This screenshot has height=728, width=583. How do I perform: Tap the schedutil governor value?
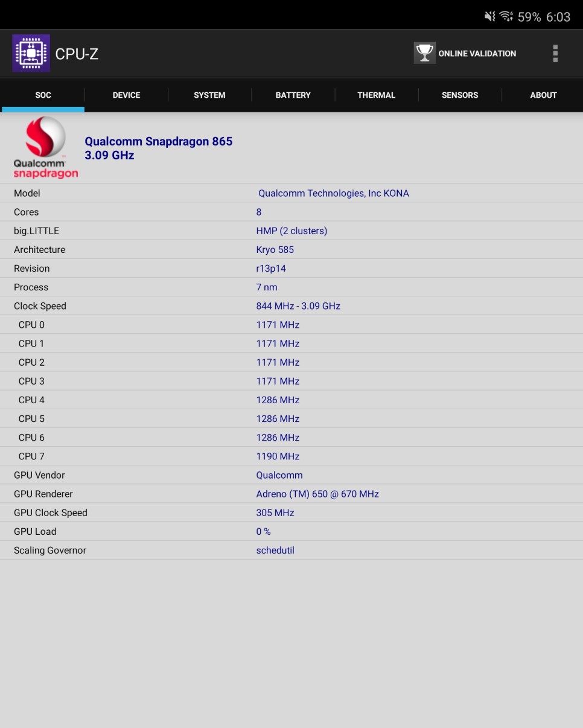275,550
